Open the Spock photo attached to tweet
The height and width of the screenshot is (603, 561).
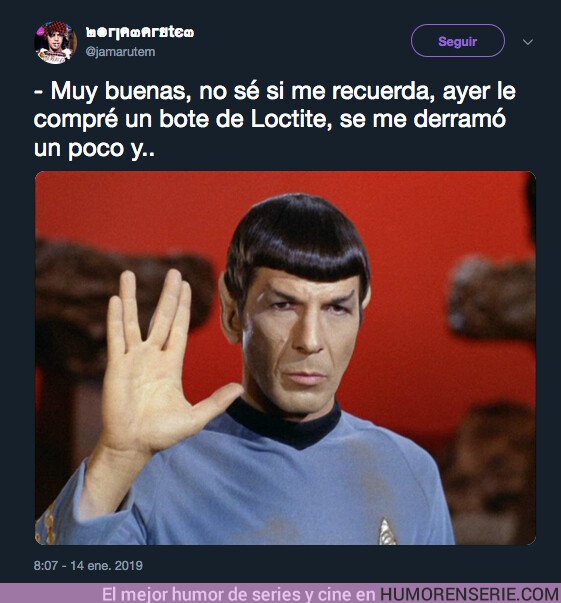(285, 358)
